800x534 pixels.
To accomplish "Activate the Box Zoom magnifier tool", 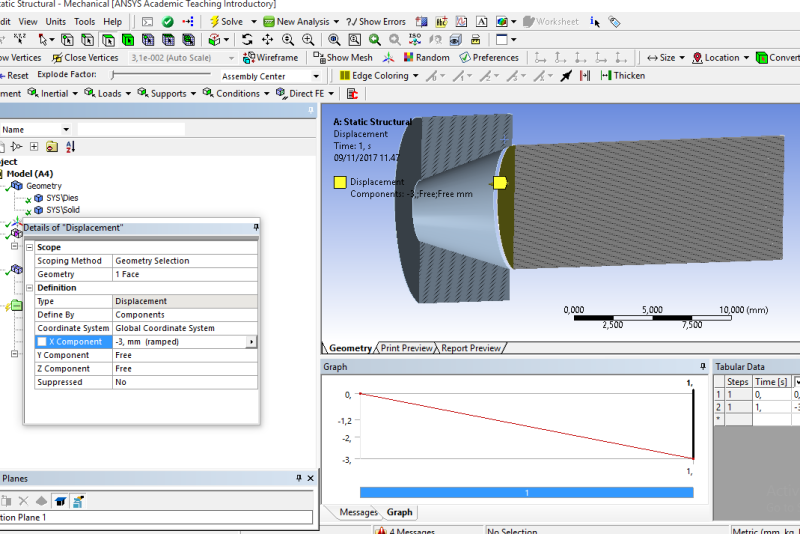I will point(308,40).
